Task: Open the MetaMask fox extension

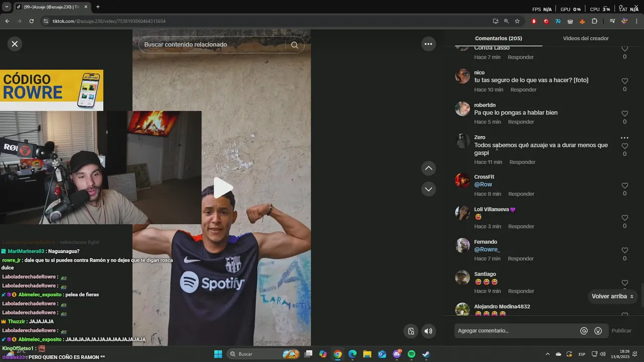Action: [x=582, y=21]
